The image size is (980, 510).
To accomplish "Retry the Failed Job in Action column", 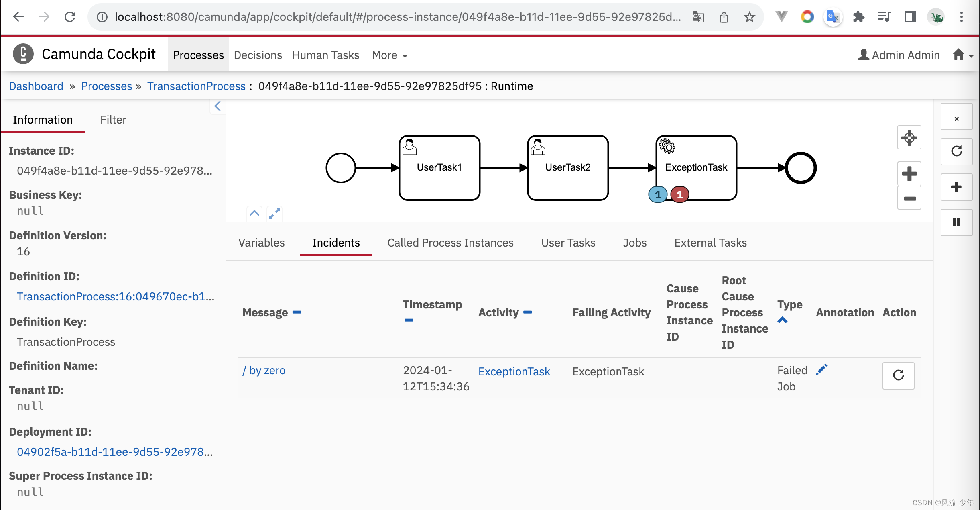I will tap(899, 375).
